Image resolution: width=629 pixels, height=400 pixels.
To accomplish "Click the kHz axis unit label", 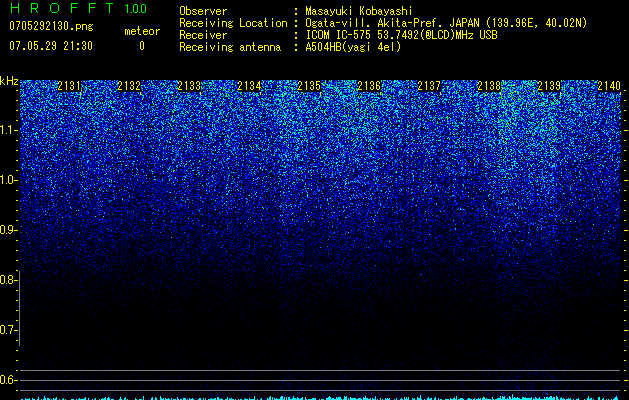I will [x=9, y=81].
